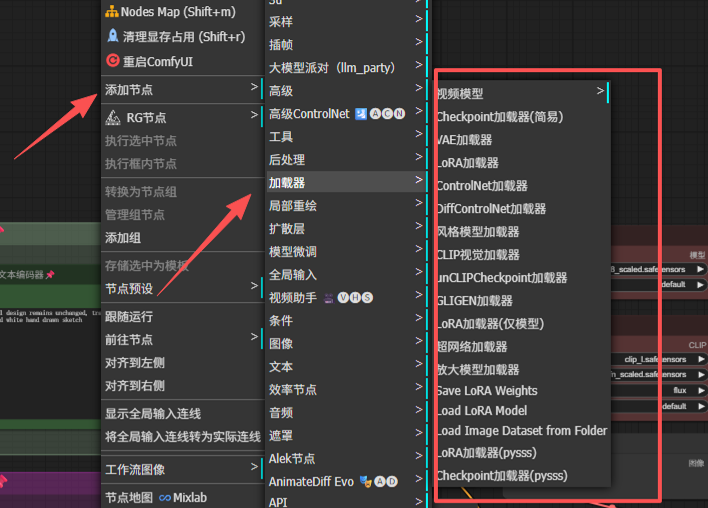Screen dimensions: 708x508
Task: Click the Nodes Map tree icon
Action: pyautogui.click(x=112, y=11)
